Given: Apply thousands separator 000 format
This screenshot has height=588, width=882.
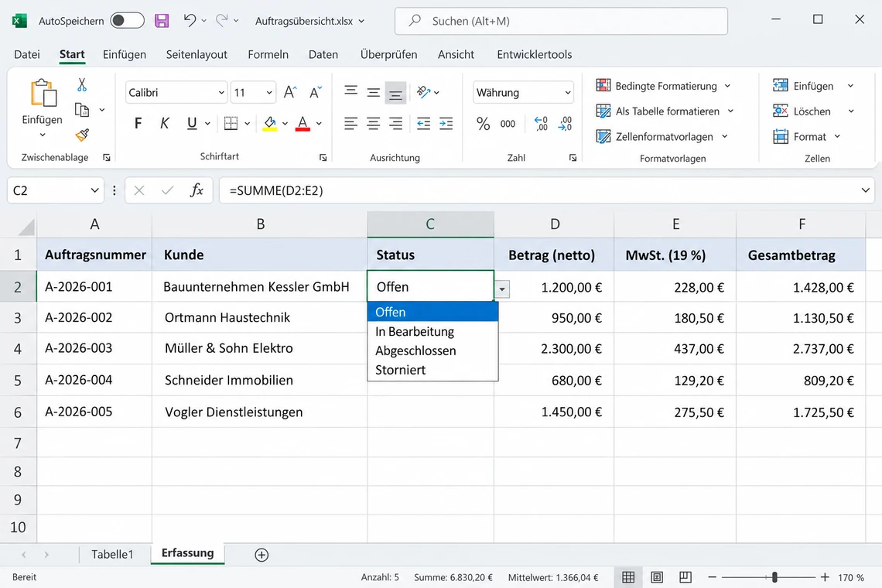Looking at the screenshot, I should pos(508,124).
